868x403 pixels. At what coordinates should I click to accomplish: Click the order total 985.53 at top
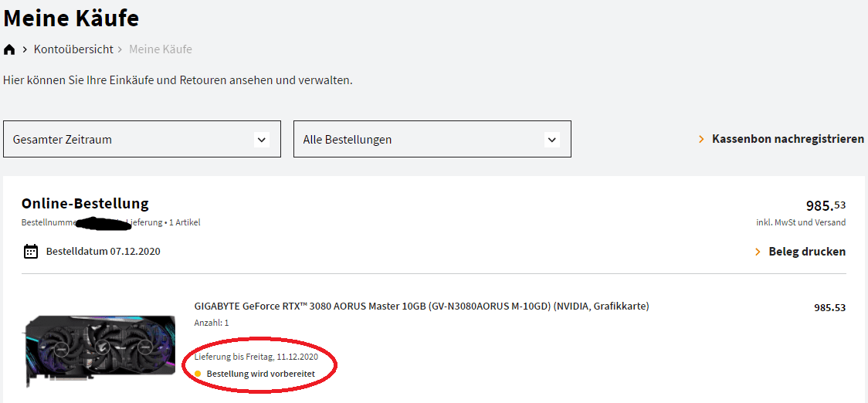click(826, 205)
